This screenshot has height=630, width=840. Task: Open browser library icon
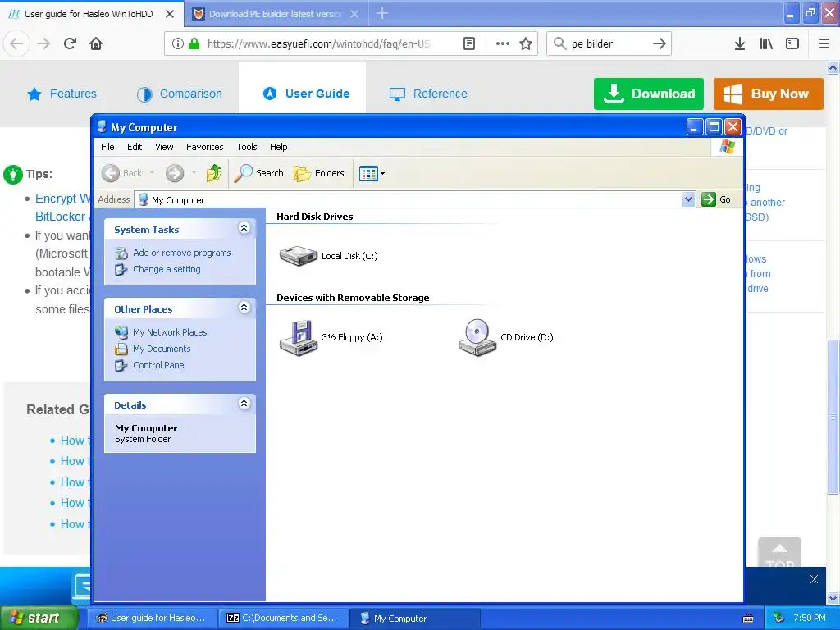(766, 44)
